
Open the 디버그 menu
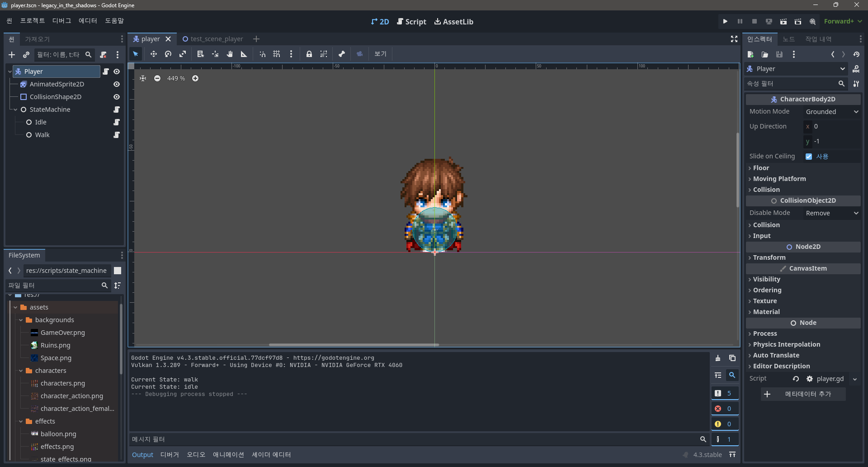[62, 21]
